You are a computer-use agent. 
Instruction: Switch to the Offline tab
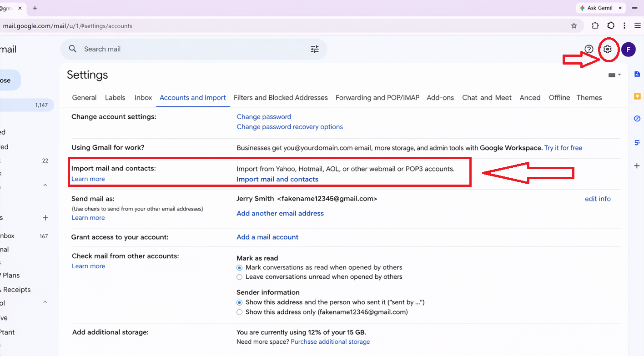559,98
